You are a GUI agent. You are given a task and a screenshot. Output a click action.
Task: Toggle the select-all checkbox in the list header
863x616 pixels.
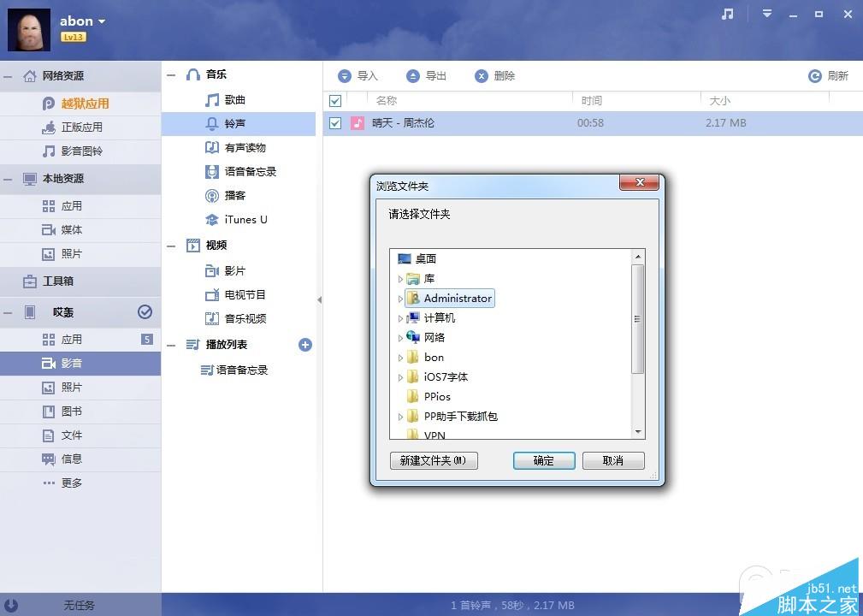tap(334, 100)
